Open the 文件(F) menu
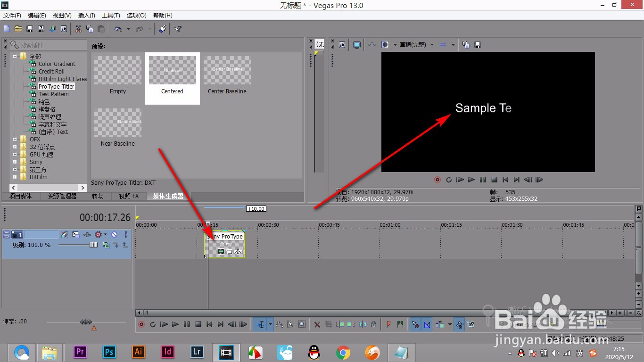The height and width of the screenshot is (362, 644). 12,16
